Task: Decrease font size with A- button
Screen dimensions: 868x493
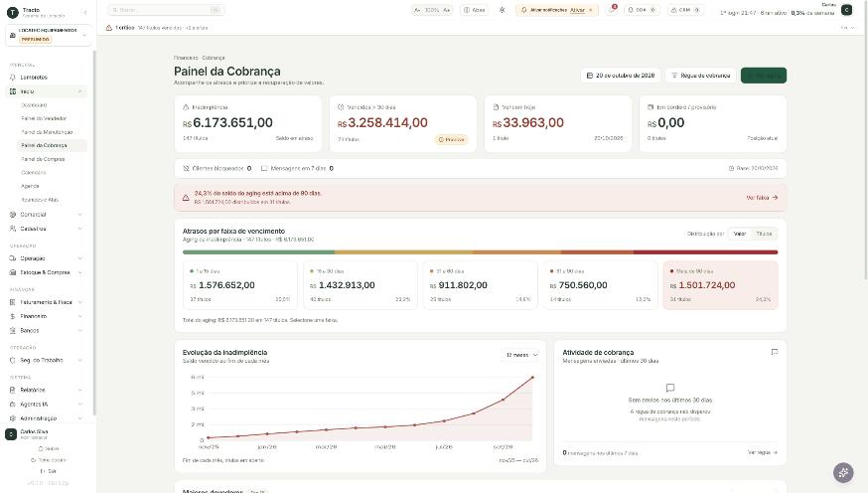Action: point(417,10)
